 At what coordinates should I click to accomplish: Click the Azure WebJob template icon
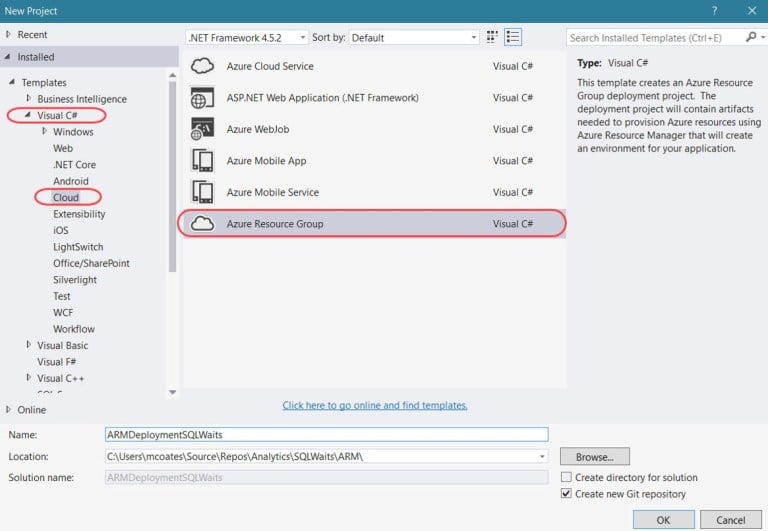(202, 129)
